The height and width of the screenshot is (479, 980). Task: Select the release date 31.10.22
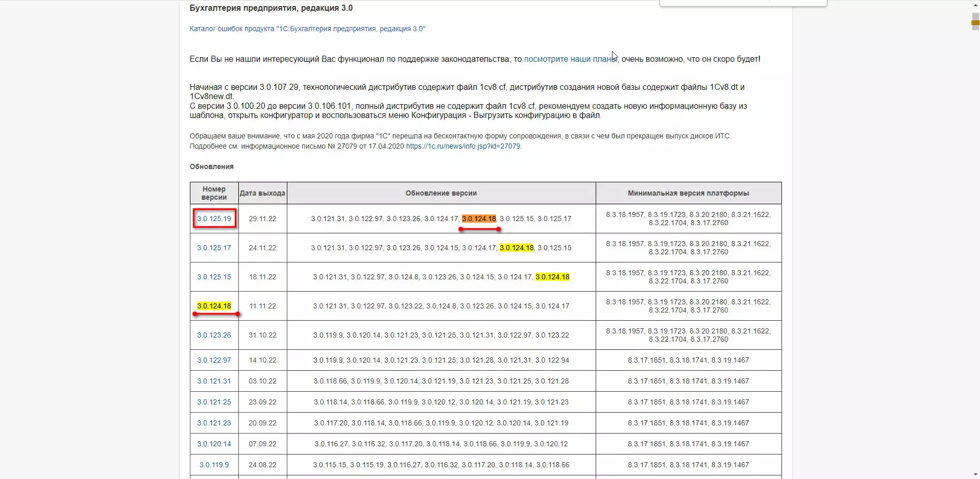click(262, 335)
